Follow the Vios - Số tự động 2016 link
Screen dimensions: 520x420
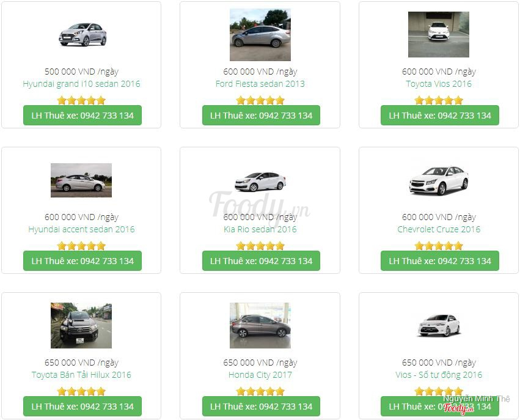(439, 375)
